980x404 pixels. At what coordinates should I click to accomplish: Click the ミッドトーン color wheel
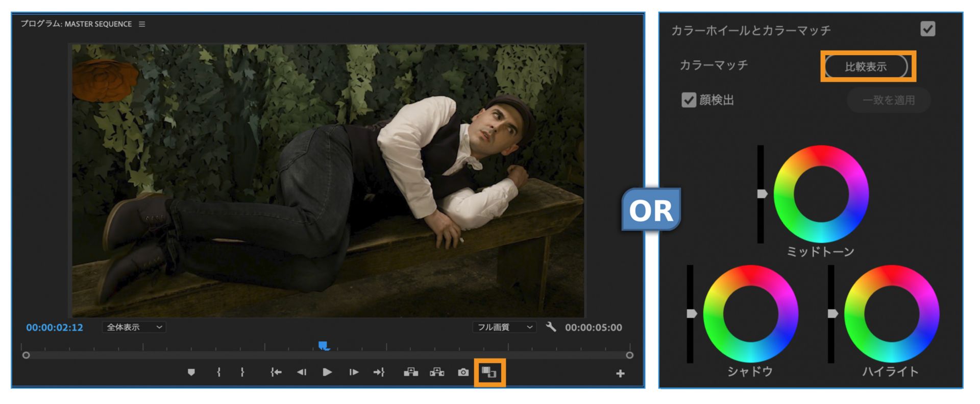pos(821,194)
